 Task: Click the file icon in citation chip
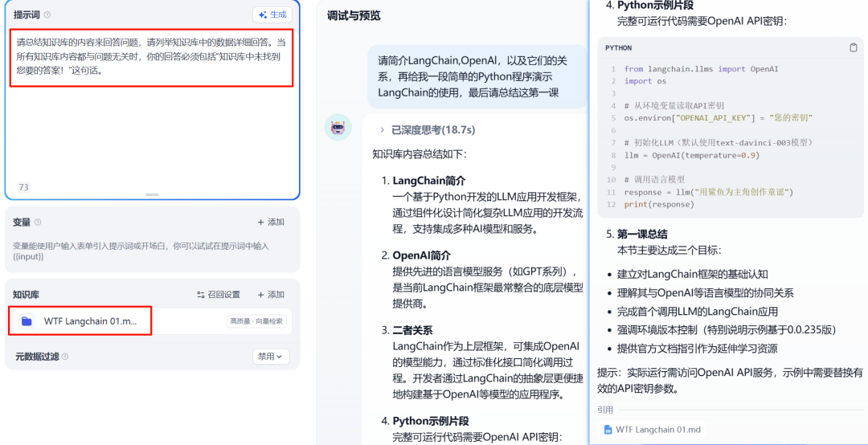pyautogui.click(x=608, y=429)
